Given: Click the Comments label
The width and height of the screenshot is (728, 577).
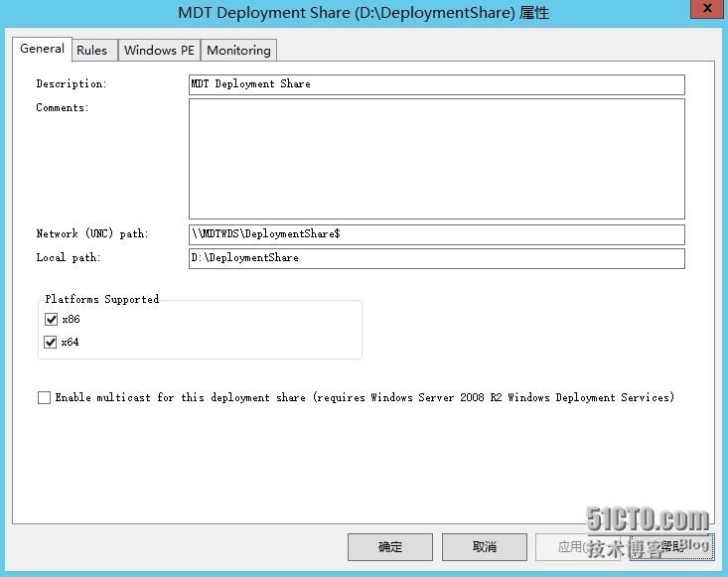Looking at the screenshot, I should click(x=63, y=107).
